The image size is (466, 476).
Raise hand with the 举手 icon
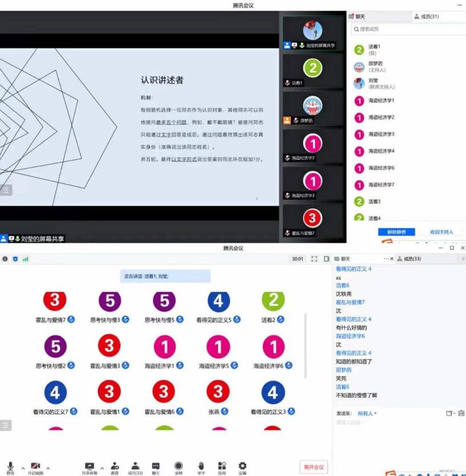201,466
